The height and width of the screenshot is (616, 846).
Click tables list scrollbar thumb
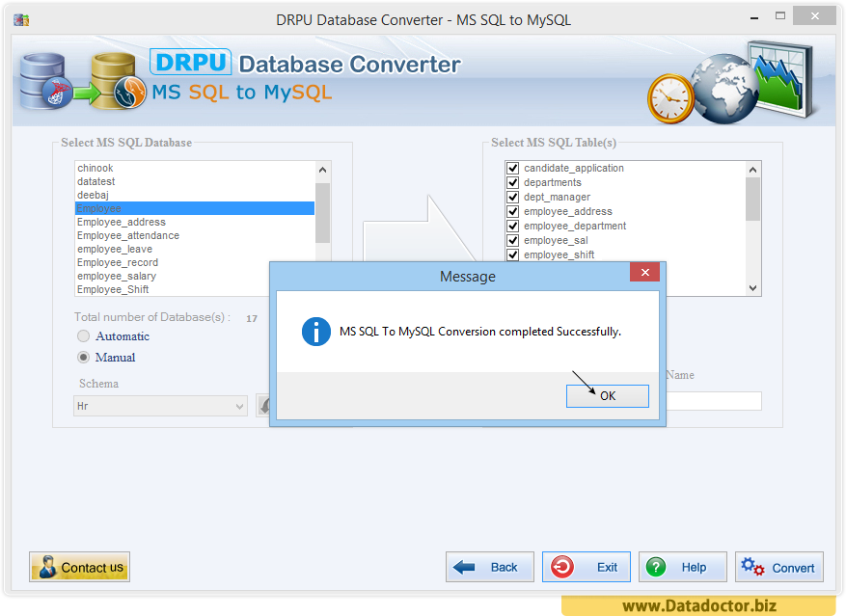[x=753, y=199]
